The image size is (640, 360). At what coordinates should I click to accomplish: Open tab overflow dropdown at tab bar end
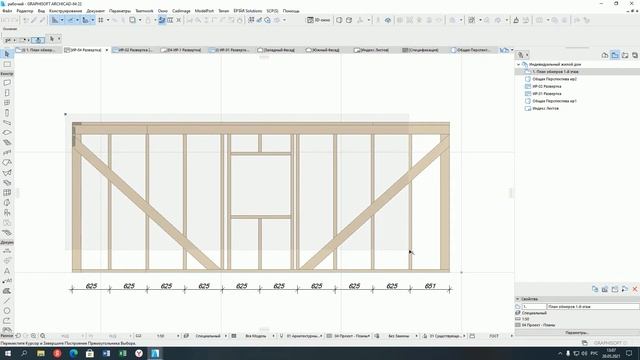click(512, 50)
